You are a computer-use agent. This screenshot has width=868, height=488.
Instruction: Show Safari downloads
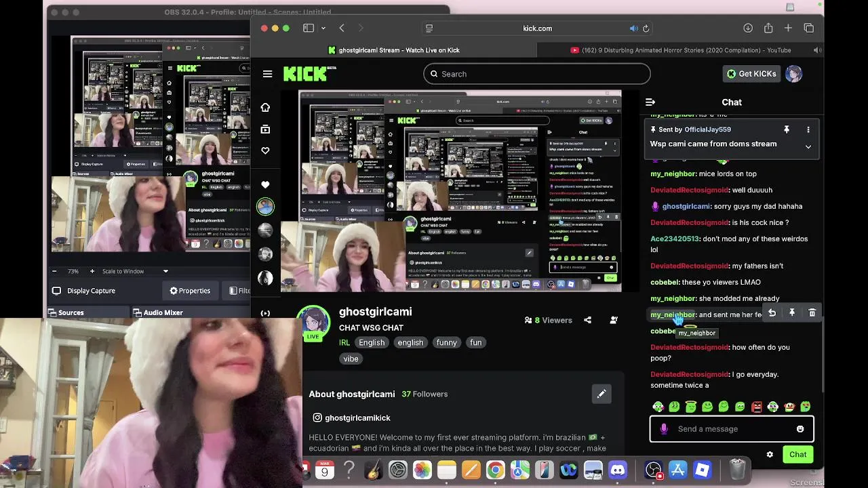point(748,28)
